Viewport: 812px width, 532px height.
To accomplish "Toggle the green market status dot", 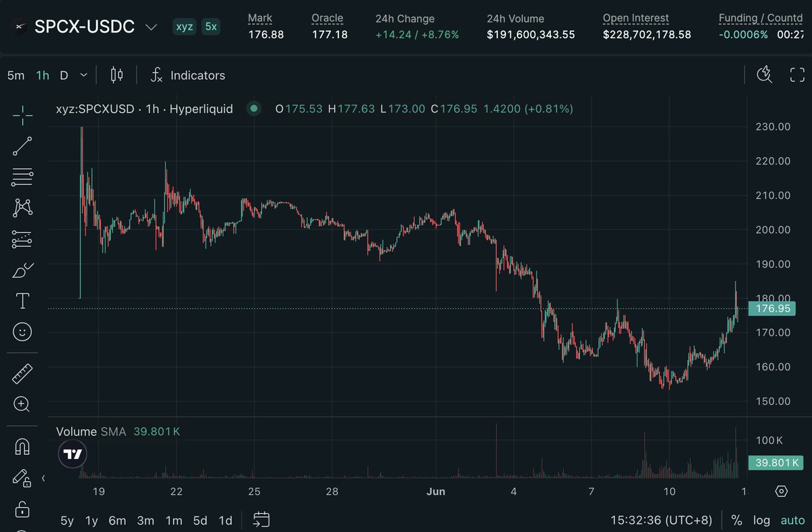I will (254, 108).
